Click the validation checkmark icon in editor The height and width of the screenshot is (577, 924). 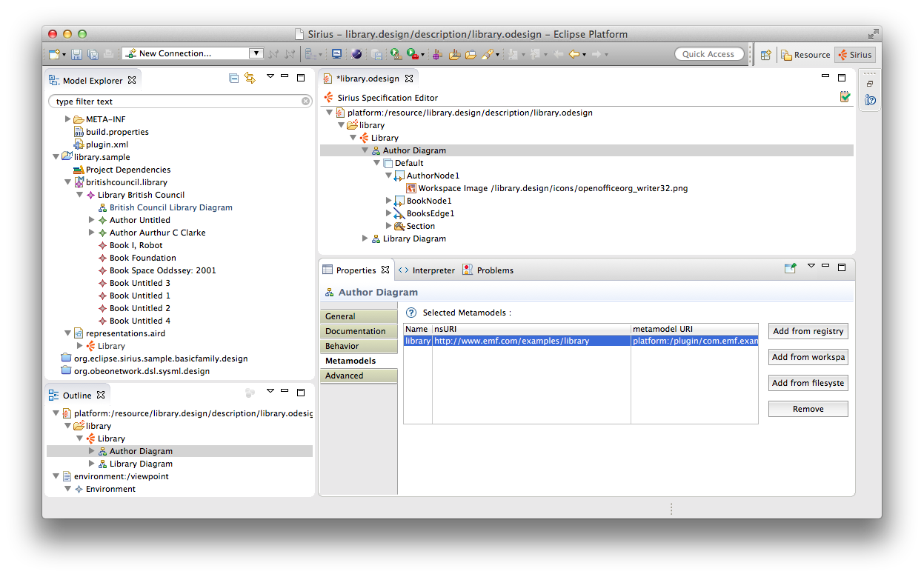click(x=845, y=97)
